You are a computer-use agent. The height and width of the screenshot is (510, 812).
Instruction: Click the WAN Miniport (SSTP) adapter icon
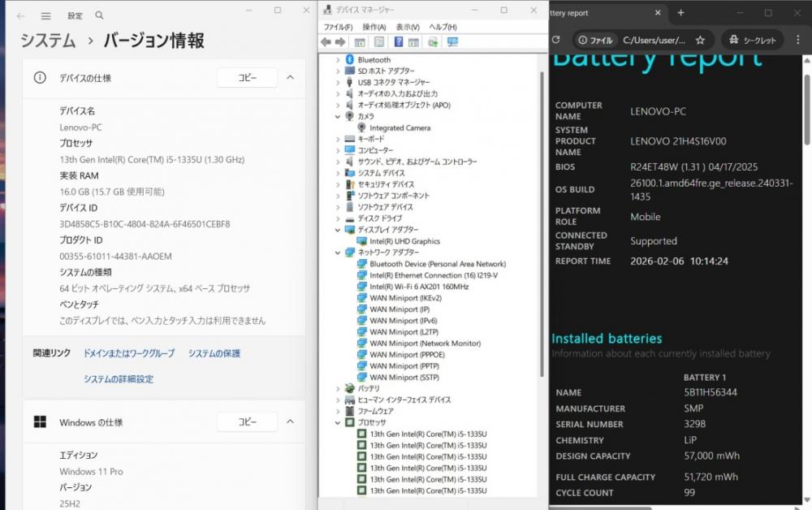pyautogui.click(x=361, y=377)
